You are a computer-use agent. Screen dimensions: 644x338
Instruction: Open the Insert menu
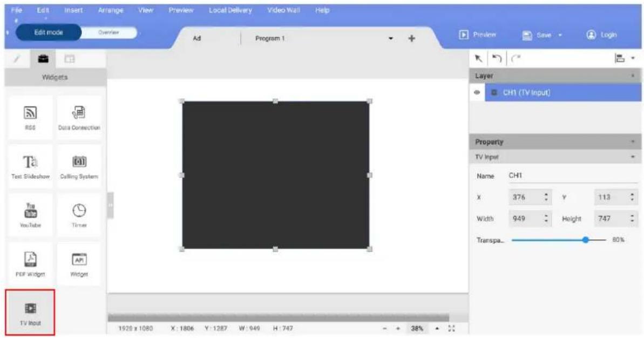tap(73, 10)
